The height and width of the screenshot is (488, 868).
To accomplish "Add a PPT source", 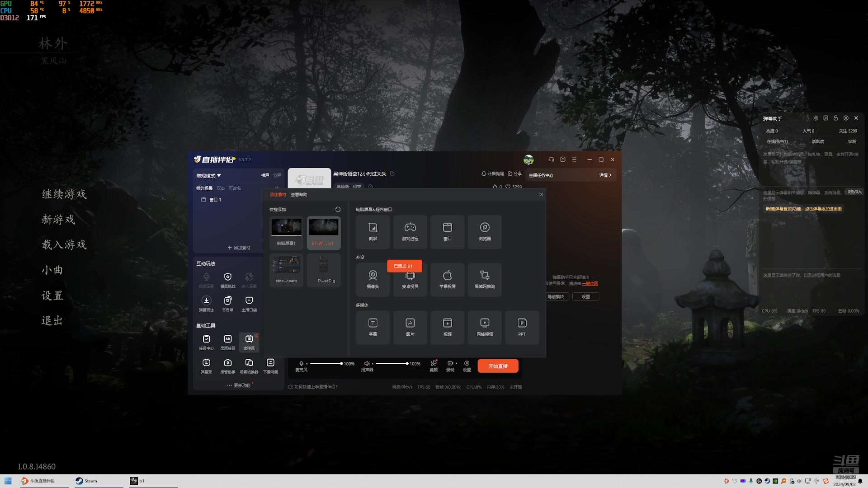I will (x=522, y=328).
